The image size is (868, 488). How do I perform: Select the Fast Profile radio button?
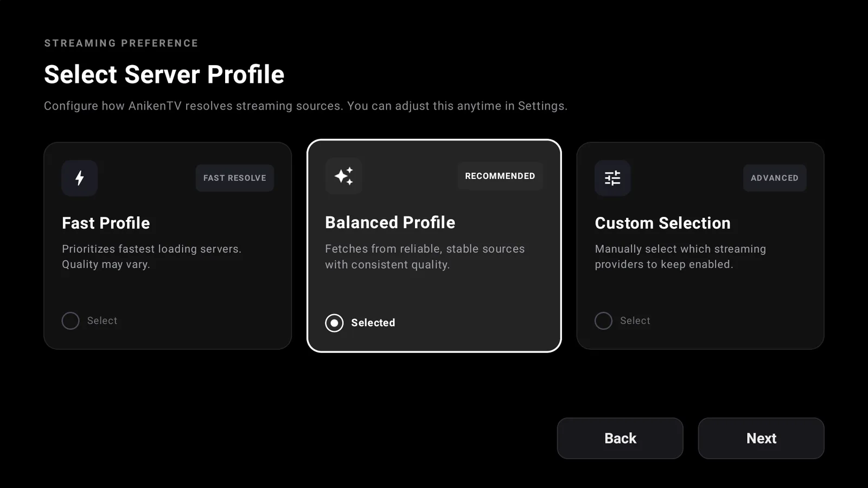tap(71, 321)
